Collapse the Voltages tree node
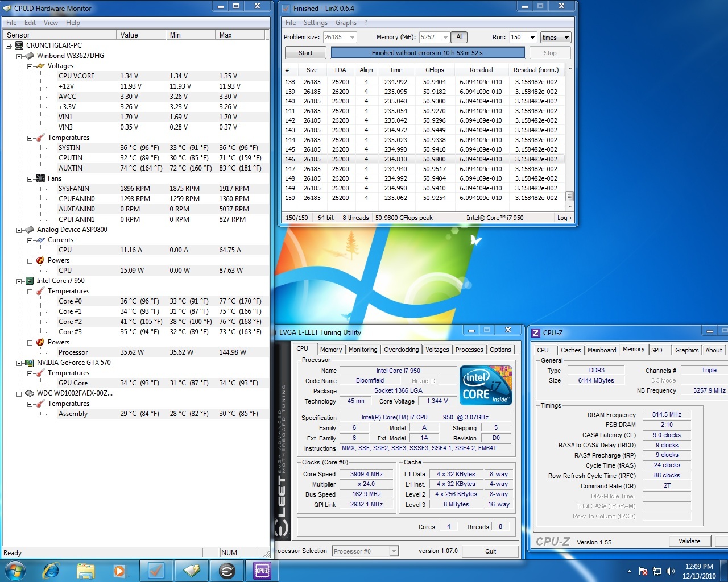728x582 pixels. [x=30, y=66]
